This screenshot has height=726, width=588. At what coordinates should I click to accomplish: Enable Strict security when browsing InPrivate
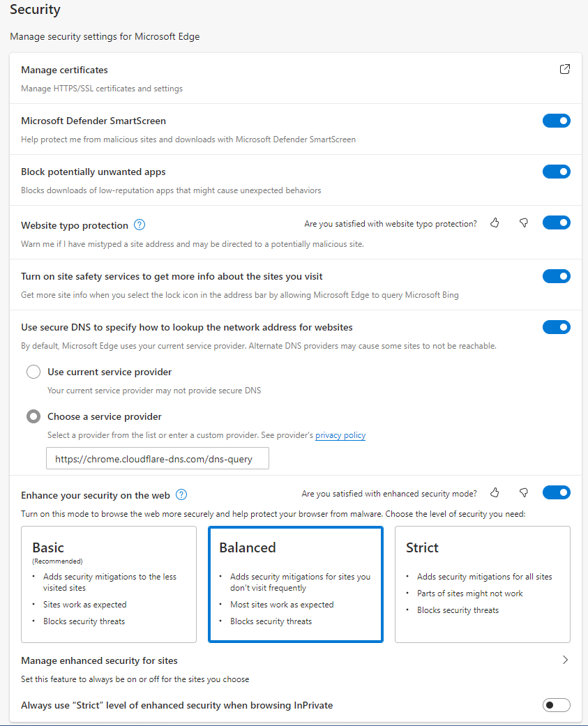point(556,705)
